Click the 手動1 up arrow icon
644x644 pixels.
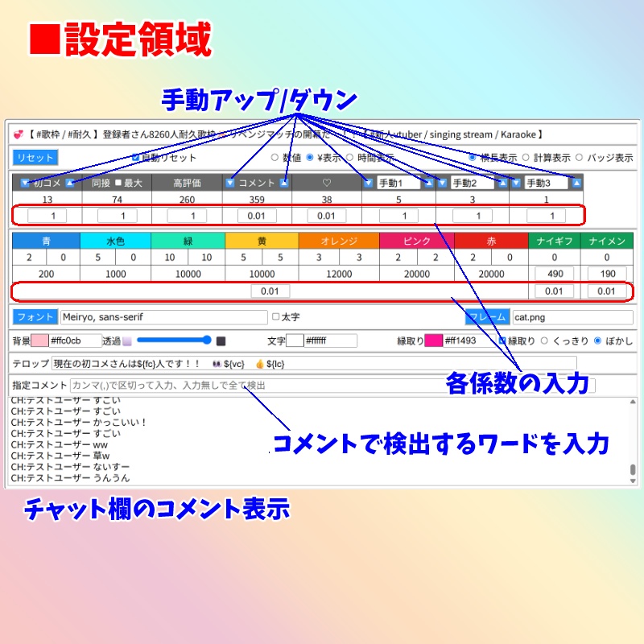click(427, 182)
